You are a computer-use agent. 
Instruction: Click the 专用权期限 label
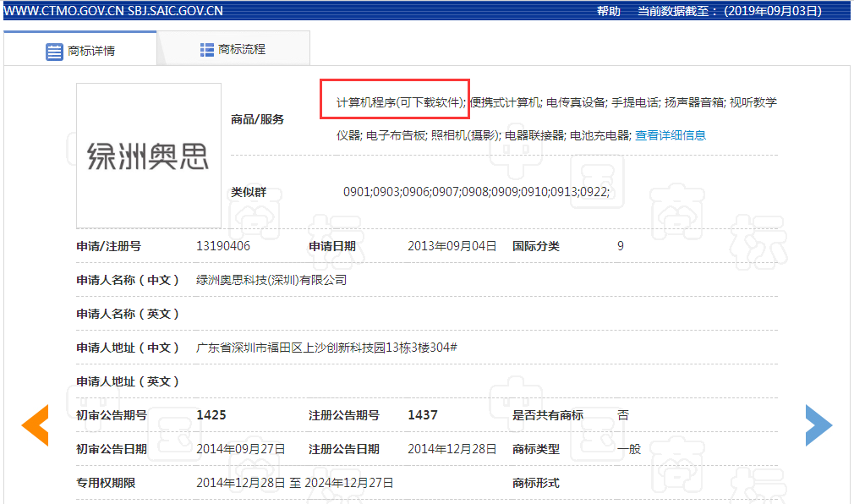click(x=106, y=483)
